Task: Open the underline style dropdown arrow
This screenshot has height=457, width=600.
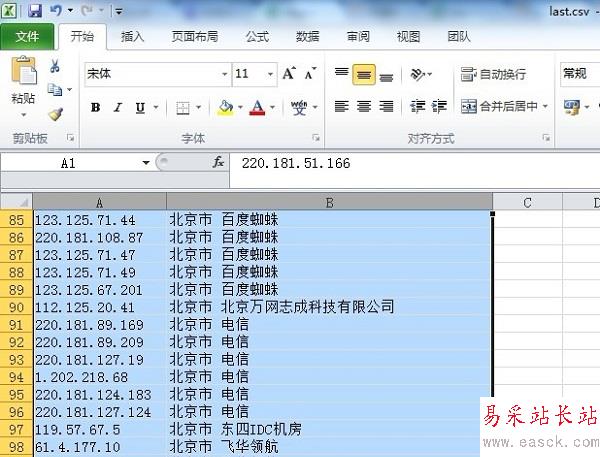Action: click(156, 107)
